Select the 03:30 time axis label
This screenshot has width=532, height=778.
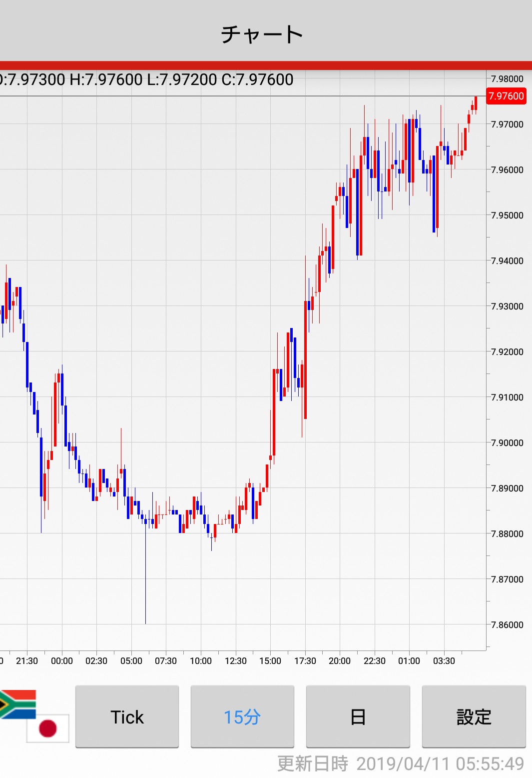pyautogui.click(x=444, y=661)
